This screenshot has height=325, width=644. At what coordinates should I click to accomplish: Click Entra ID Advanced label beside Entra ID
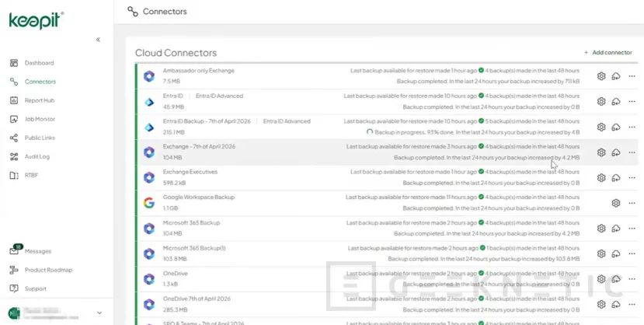tap(219, 96)
